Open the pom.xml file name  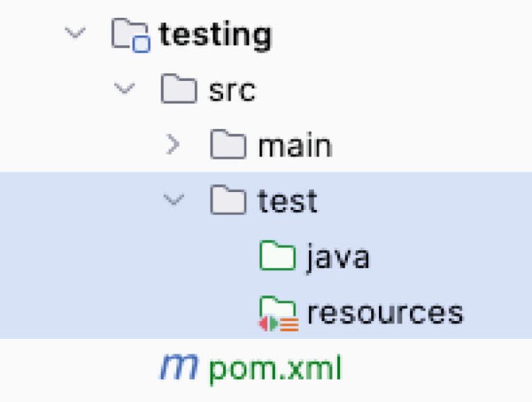275,369
